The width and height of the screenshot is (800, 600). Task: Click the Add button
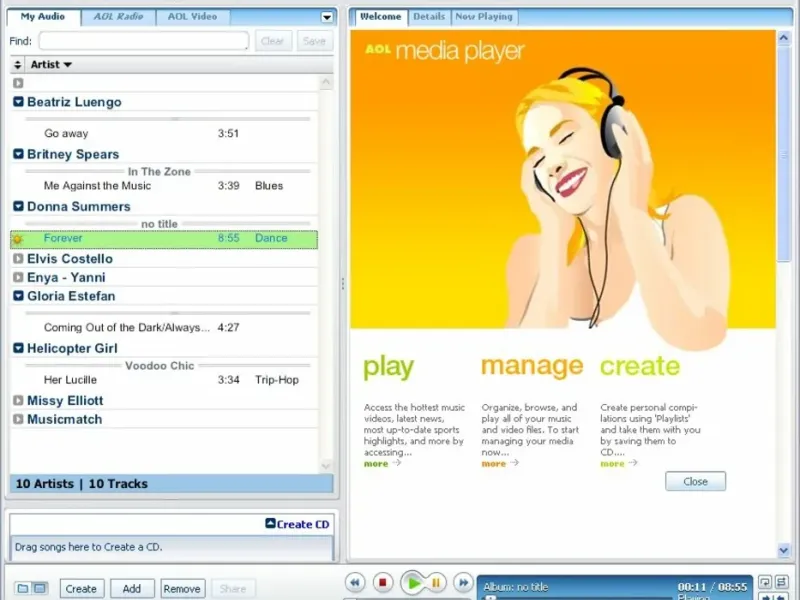[x=132, y=589]
